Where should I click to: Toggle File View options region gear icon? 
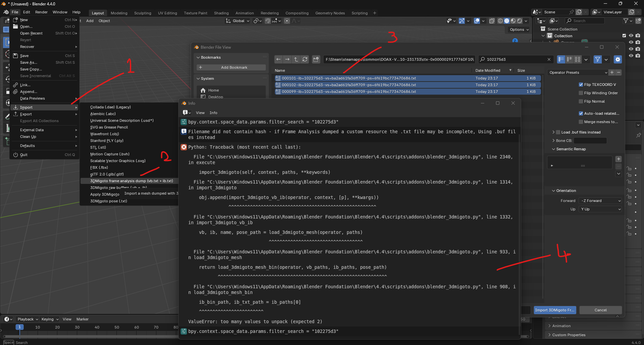point(618,59)
